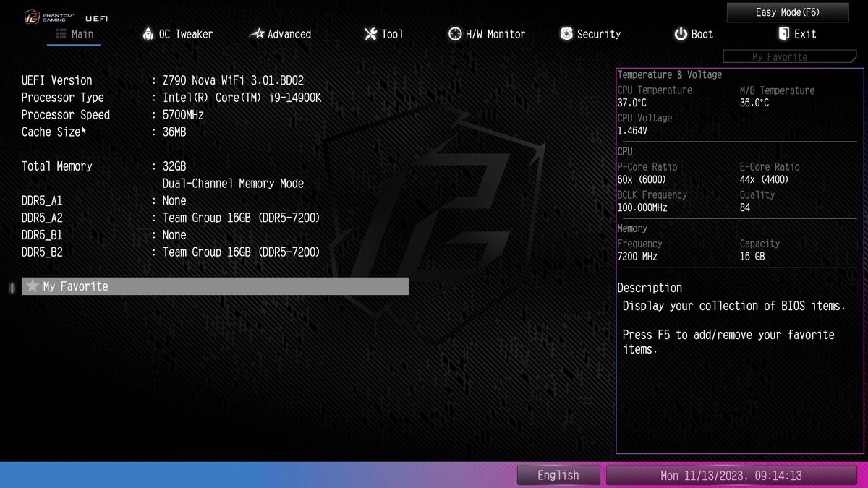This screenshot has height=488, width=868.
Task: Click the H/W Monitor gauge icon
Action: [455, 34]
